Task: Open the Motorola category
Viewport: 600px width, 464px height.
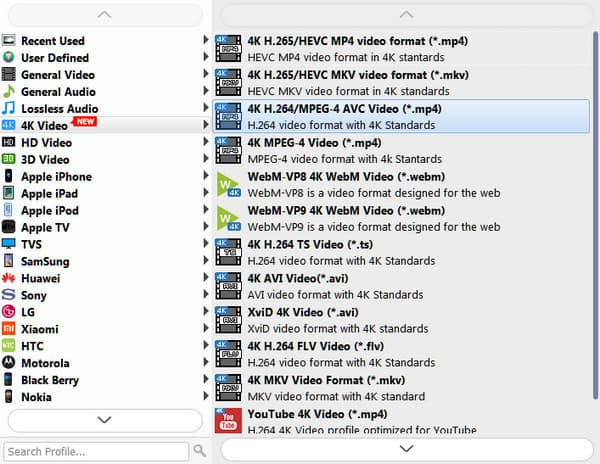Action: (x=106, y=362)
